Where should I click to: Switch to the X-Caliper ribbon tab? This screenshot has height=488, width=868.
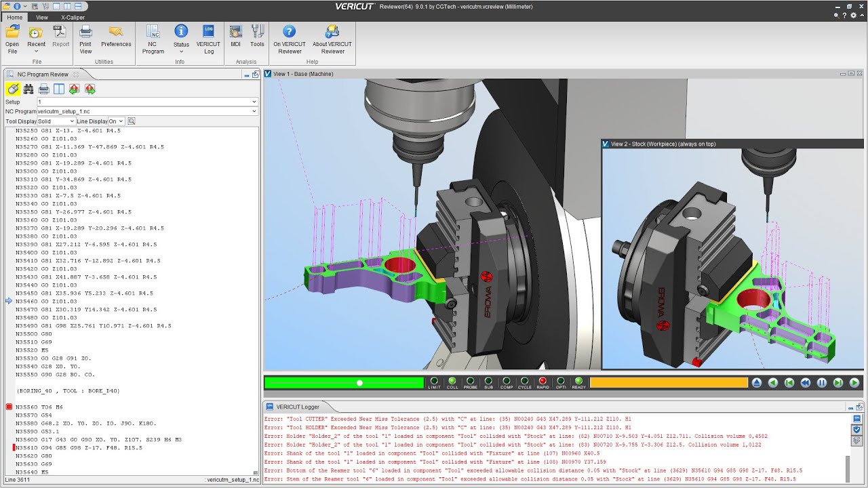73,17
